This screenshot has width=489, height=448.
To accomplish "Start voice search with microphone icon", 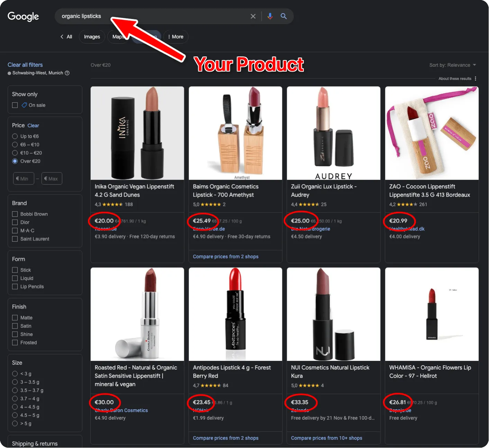I will pyautogui.click(x=270, y=16).
